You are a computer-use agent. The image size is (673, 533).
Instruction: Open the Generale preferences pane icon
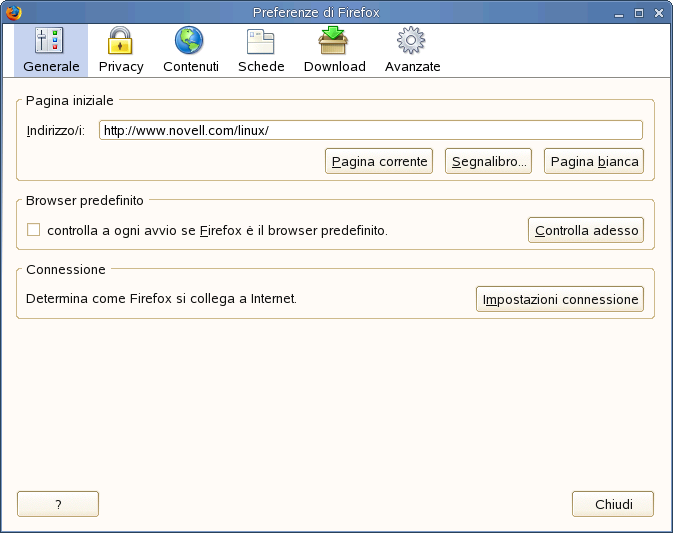pyautogui.click(x=51, y=50)
